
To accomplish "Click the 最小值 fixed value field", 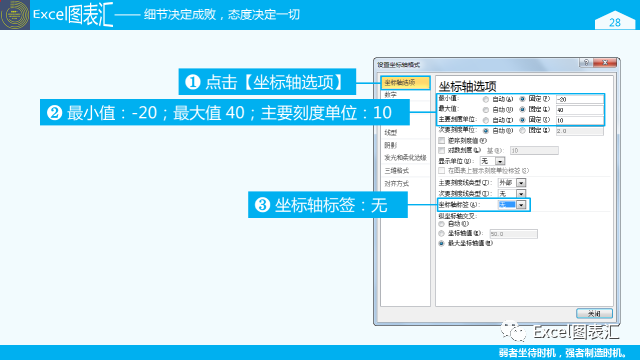I will pos(580,99).
